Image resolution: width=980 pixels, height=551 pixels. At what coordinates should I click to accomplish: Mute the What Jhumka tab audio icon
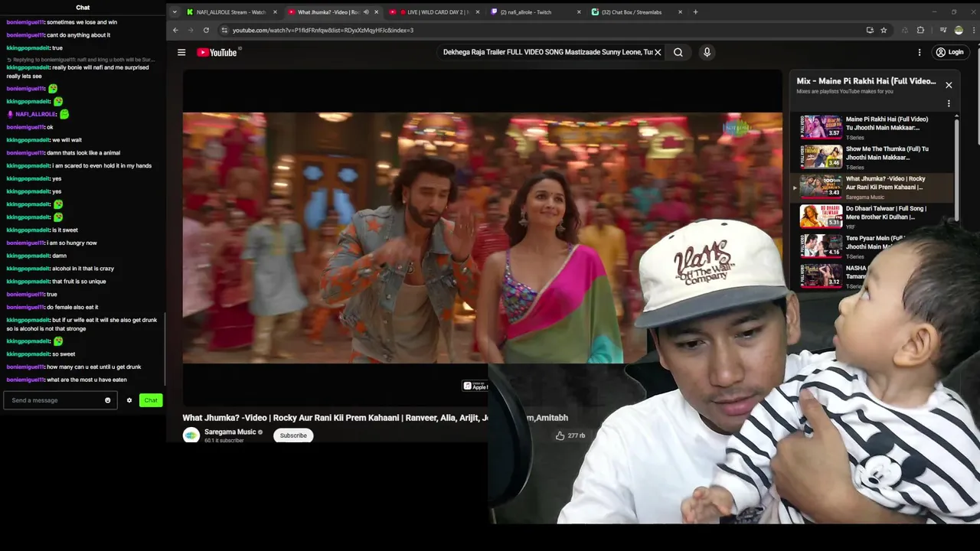(x=366, y=12)
